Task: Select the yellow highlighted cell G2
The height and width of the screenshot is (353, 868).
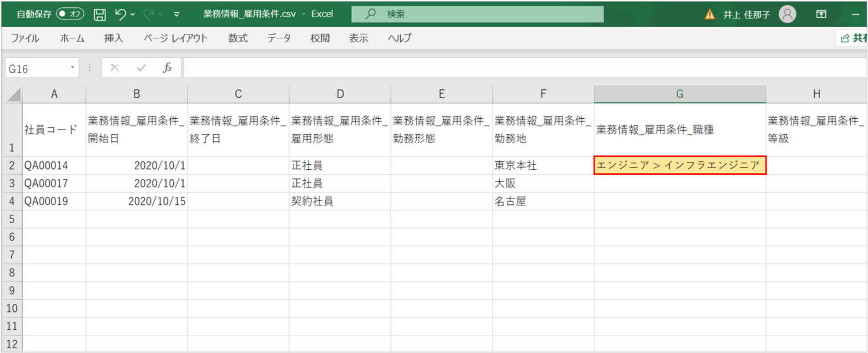Action: tap(680, 165)
